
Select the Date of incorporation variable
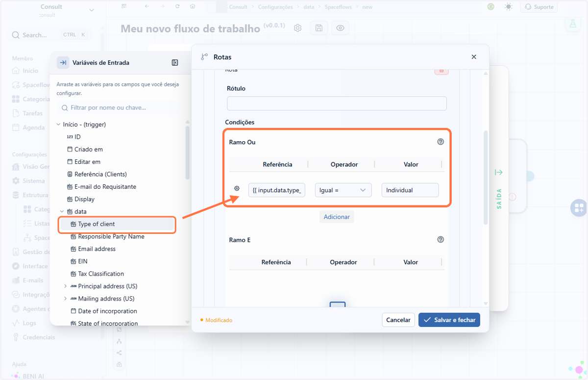coord(107,311)
